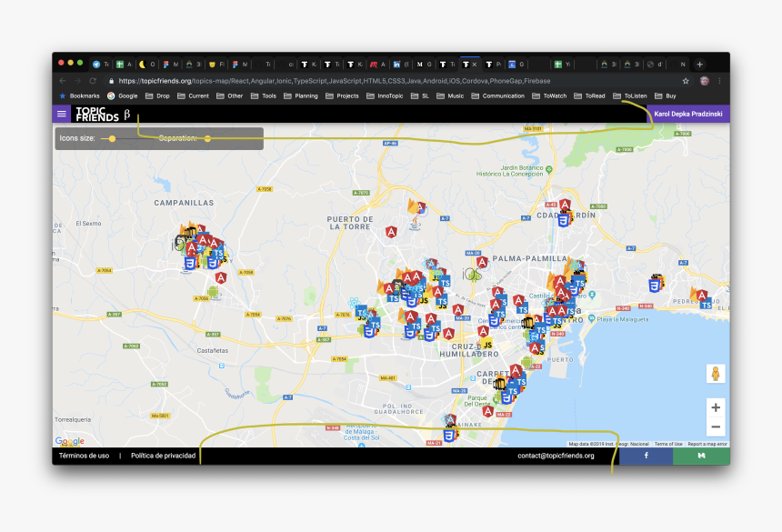Screen dimensions: 782x532
Task: Expand the Projects bookmarks folder
Action: [342, 95]
